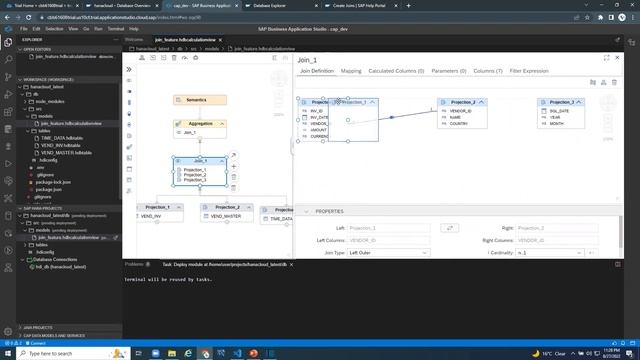Open the Help menu

[x=134, y=29]
